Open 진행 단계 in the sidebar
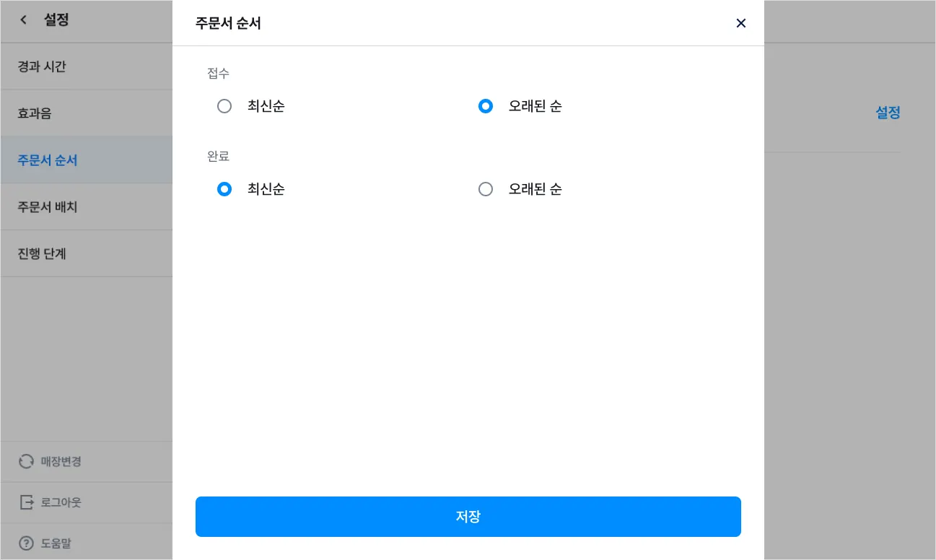 coord(42,254)
